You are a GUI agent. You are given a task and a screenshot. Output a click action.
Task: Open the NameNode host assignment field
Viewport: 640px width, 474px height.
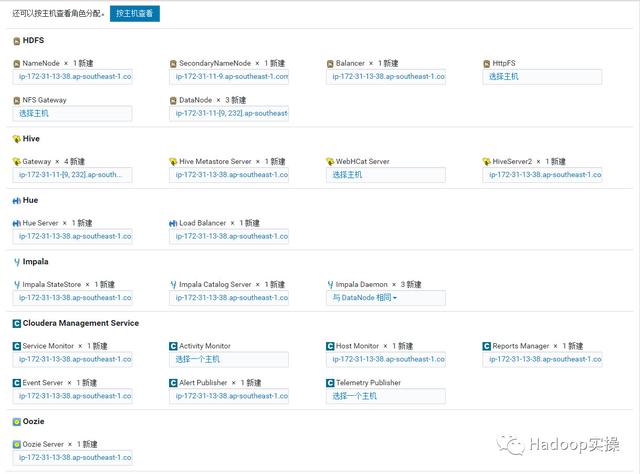pyautogui.click(x=73, y=77)
